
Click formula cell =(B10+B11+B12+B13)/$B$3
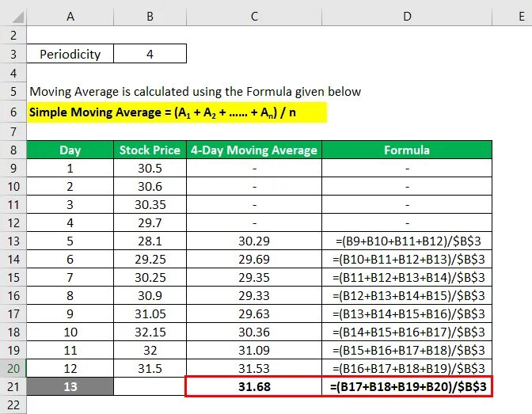pos(407,260)
